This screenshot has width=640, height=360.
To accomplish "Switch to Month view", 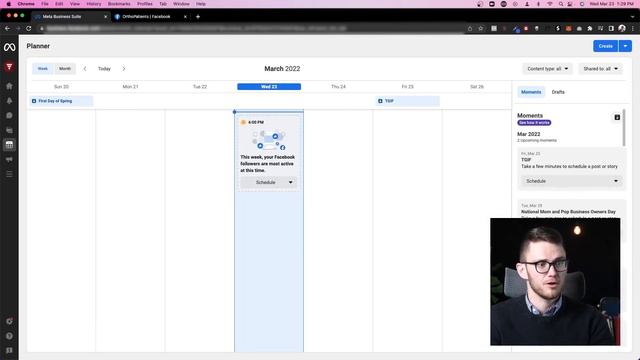I will [65, 69].
